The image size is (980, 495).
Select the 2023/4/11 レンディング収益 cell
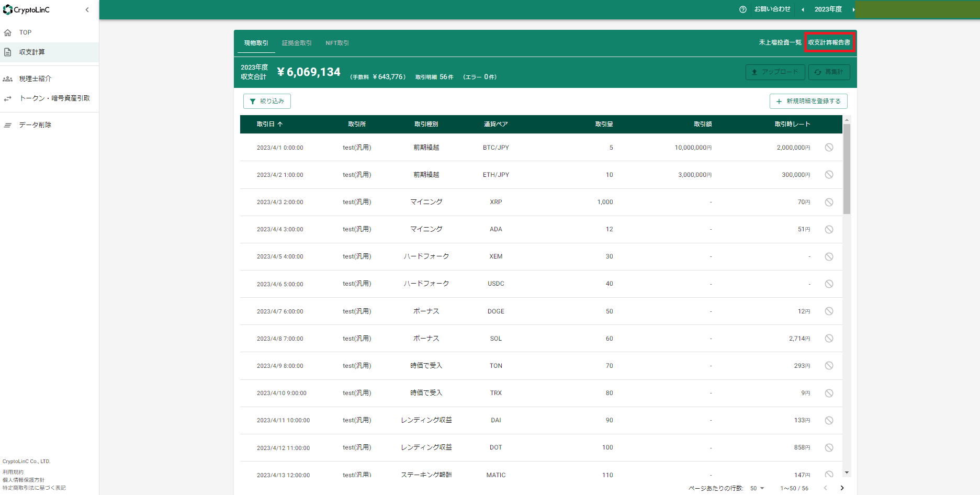tap(426, 420)
